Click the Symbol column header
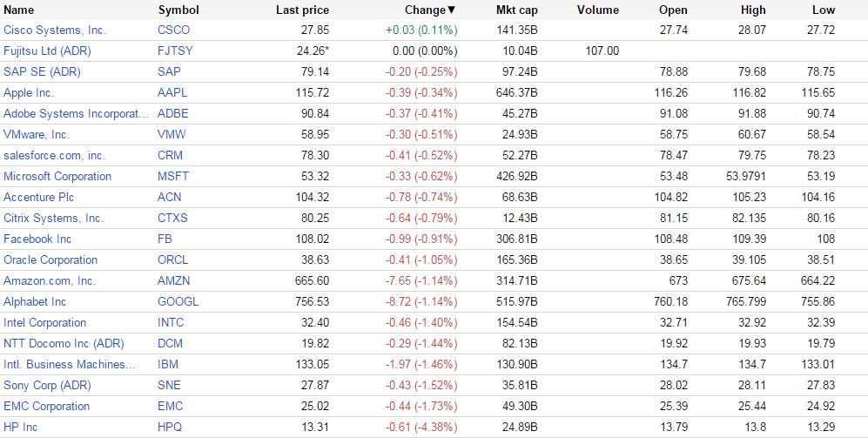Image resolution: width=868 pixels, height=438 pixels. point(178,10)
